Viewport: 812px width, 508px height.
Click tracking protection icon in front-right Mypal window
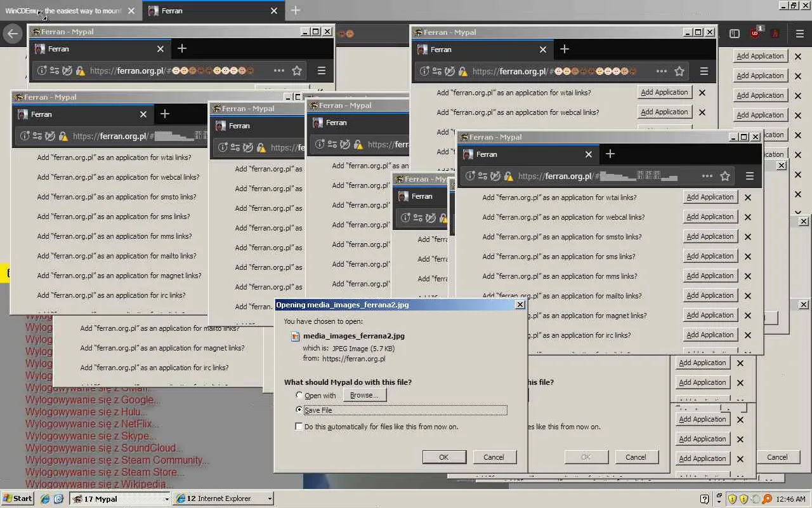(x=495, y=176)
